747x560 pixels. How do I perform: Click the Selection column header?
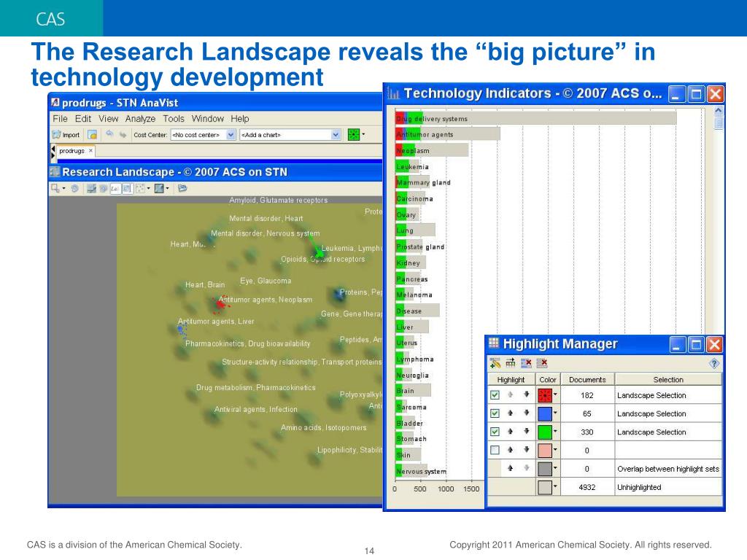(x=668, y=379)
